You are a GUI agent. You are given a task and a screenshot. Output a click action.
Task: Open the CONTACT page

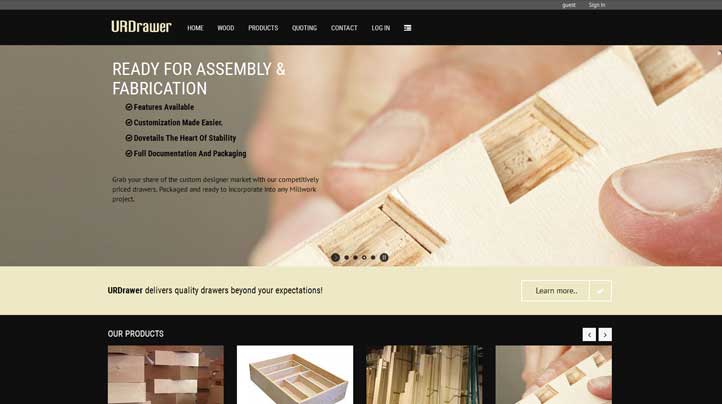(344, 28)
